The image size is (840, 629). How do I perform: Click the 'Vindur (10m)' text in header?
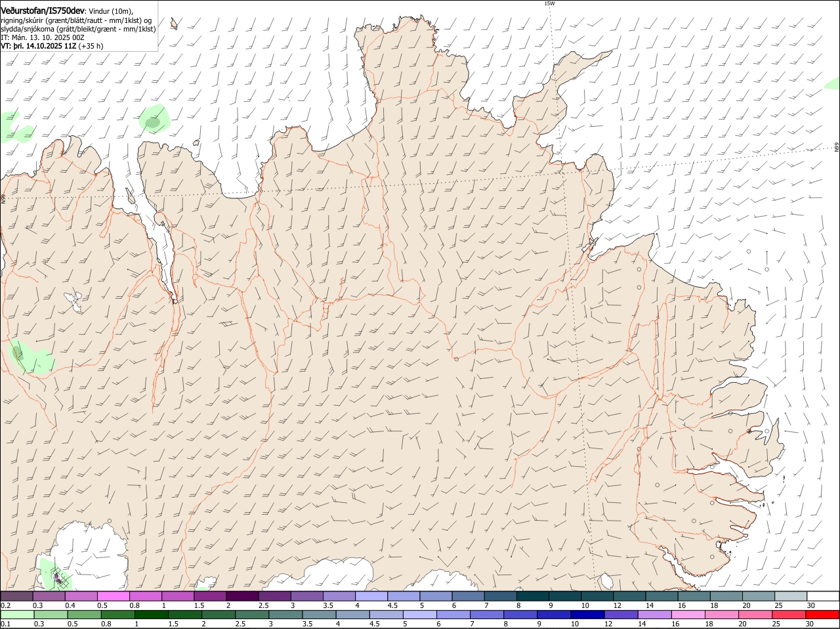pyautogui.click(x=110, y=11)
